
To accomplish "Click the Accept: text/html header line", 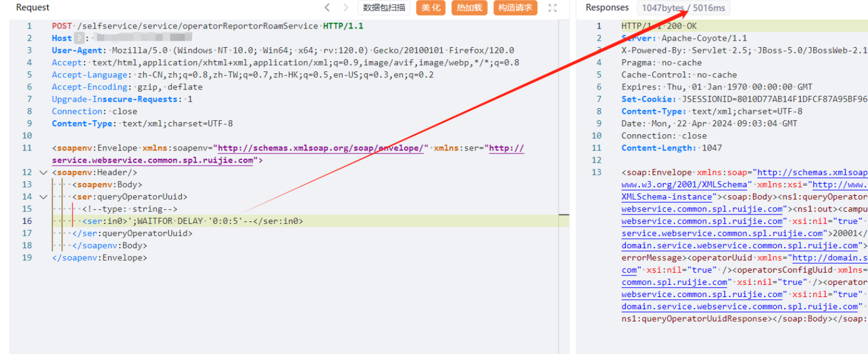I will click(285, 63).
